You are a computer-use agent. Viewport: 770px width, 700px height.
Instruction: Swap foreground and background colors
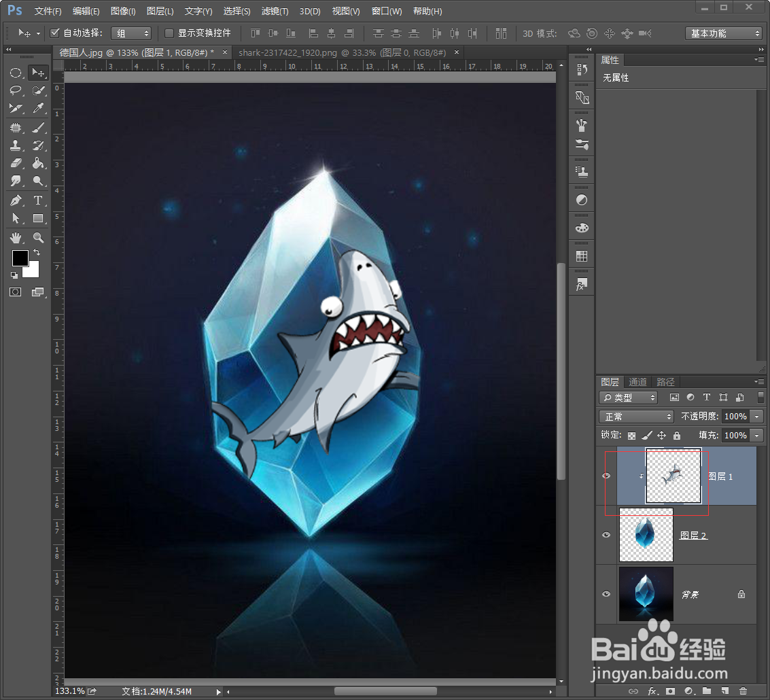[x=37, y=253]
